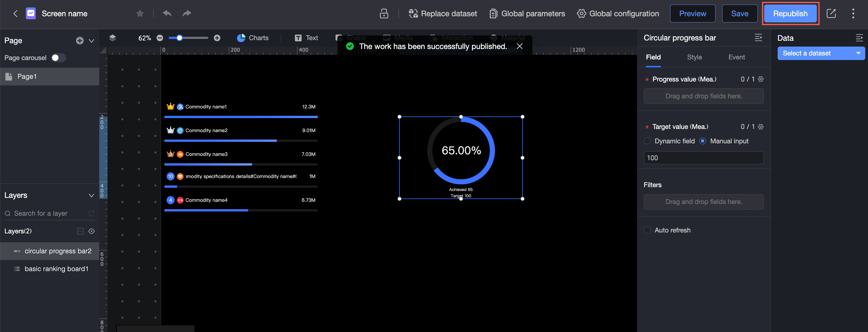Click the redo arrow icon
The image size is (868, 332).
[x=187, y=13]
